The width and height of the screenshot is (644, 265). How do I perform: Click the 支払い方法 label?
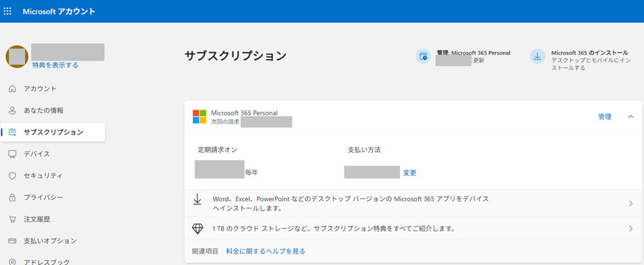click(x=364, y=150)
